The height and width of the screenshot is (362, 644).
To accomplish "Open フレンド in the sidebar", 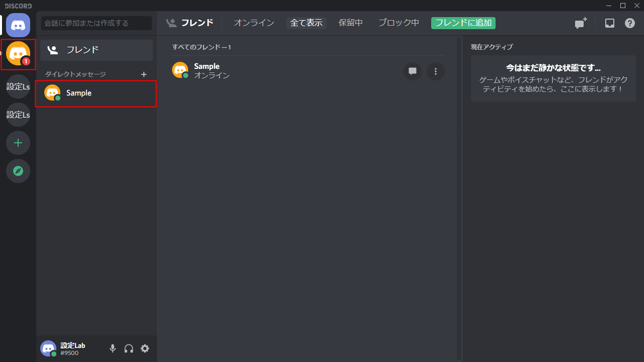I will [x=97, y=50].
